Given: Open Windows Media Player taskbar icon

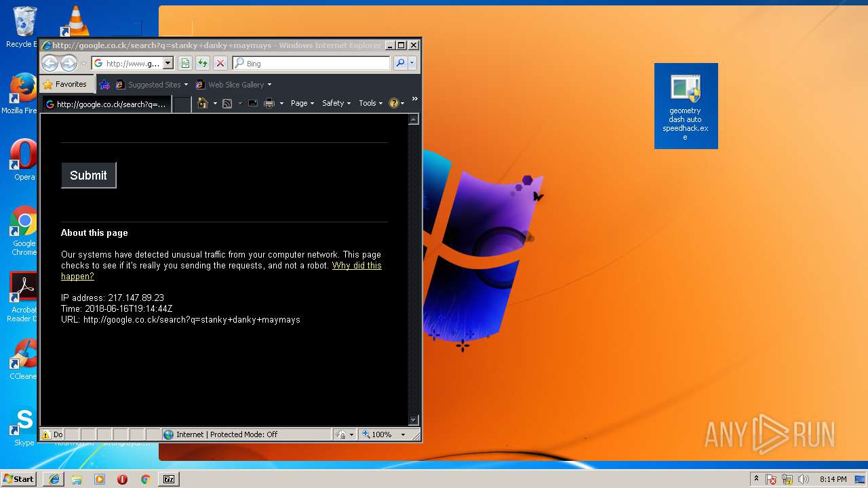Looking at the screenshot, I should click(x=100, y=479).
